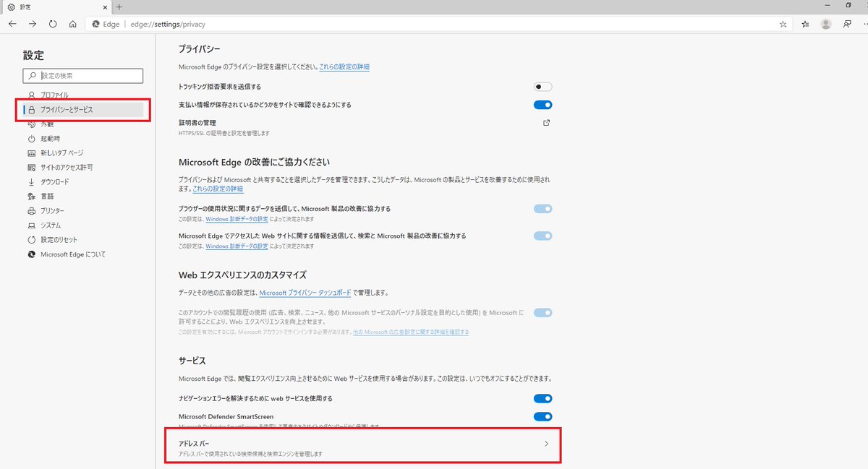
Task: Open これらの設定の詳細 link under 改善にご協力
Action: coord(218,189)
